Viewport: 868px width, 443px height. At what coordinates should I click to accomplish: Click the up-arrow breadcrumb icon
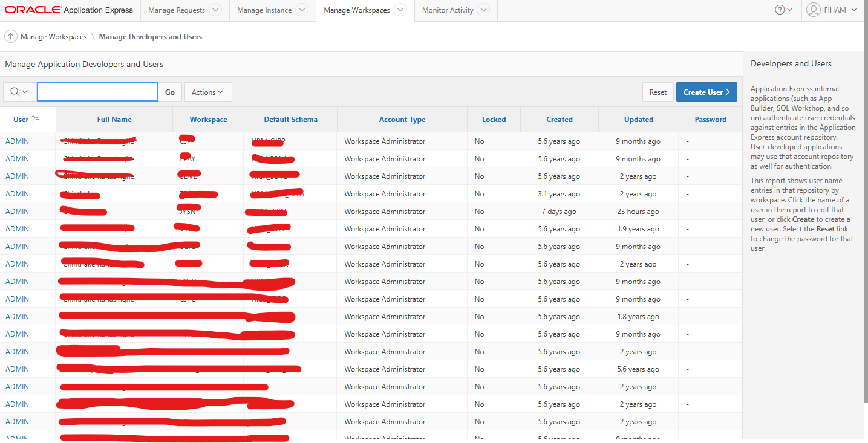[x=11, y=37]
